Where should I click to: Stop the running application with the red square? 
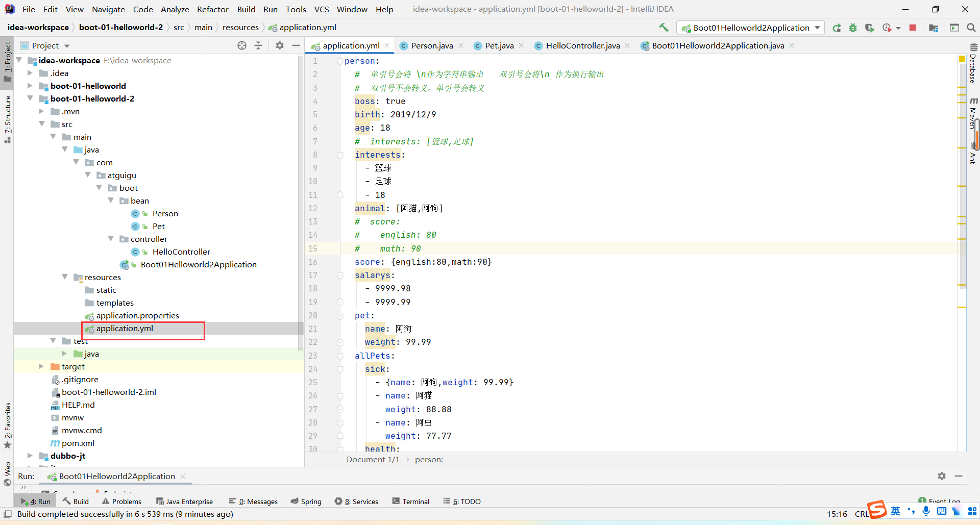(x=913, y=28)
